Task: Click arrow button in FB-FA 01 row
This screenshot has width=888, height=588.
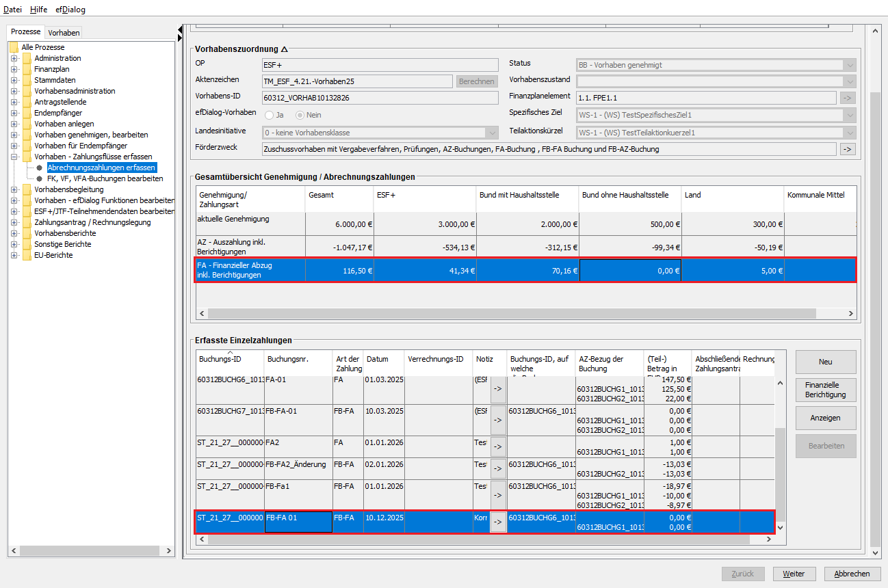Action: pyautogui.click(x=497, y=522)
